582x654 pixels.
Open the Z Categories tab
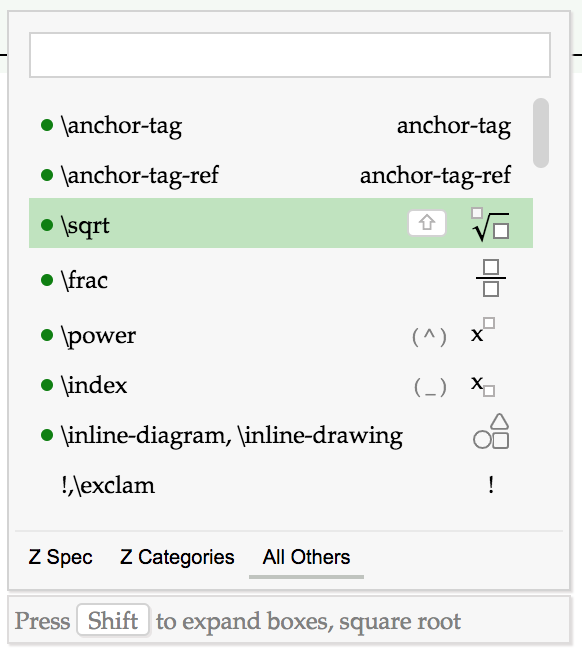click(177, 557)
